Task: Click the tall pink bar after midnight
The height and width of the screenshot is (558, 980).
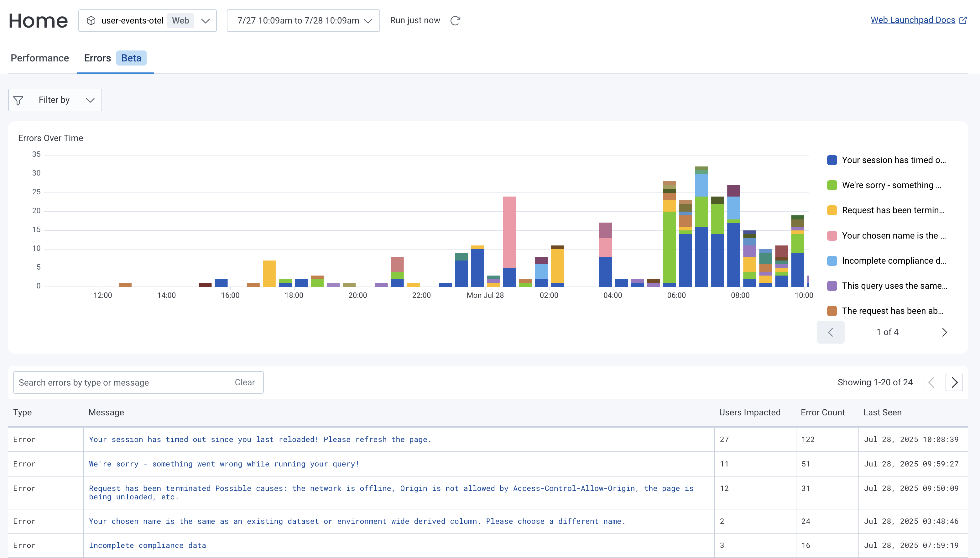Action: coord(509,232)
